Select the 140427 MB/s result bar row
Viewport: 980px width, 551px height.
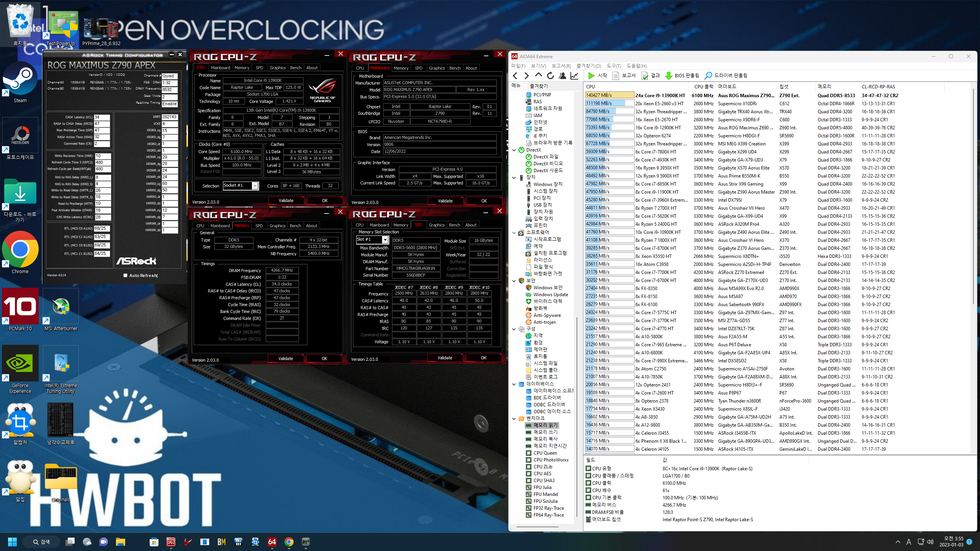click(609, 95)
